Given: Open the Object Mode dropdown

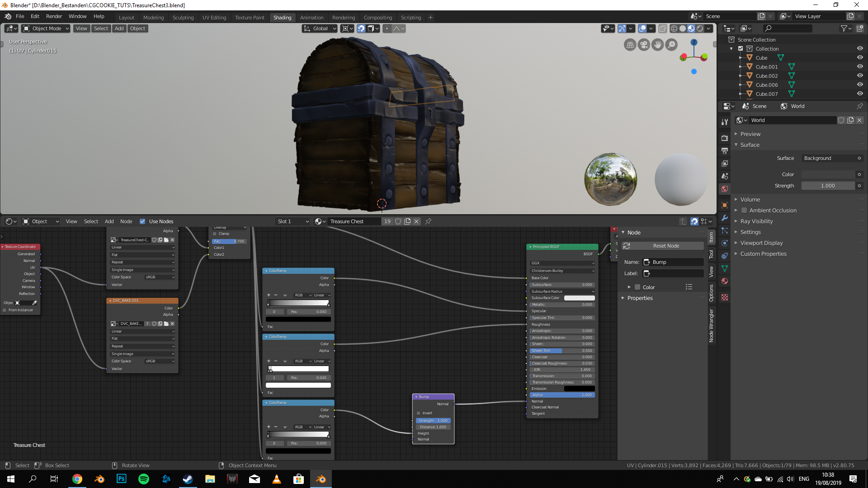Looking at the screenshot, I should [46, 28].
